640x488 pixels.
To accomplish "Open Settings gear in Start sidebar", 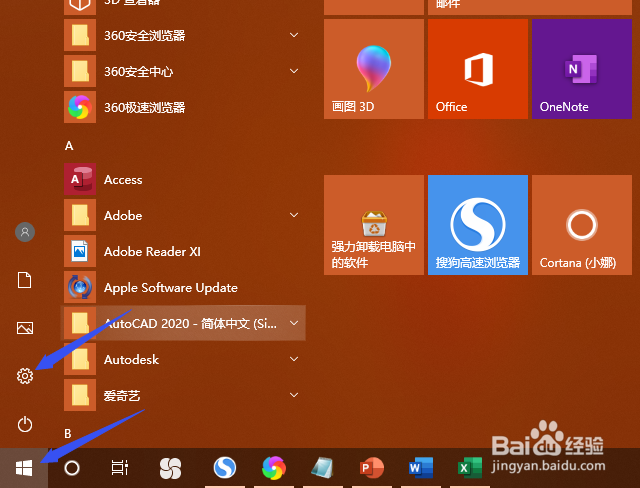I will pyautogui.click(x=25, y=376).
